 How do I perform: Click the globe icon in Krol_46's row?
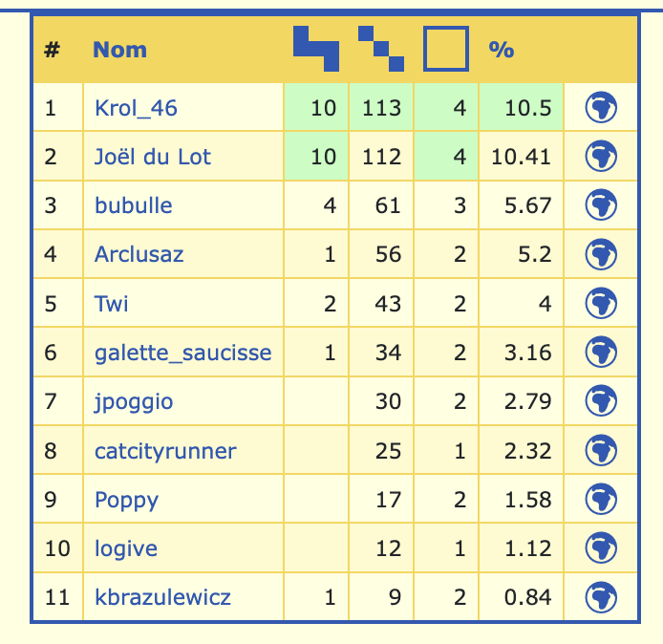pos(600,108)
